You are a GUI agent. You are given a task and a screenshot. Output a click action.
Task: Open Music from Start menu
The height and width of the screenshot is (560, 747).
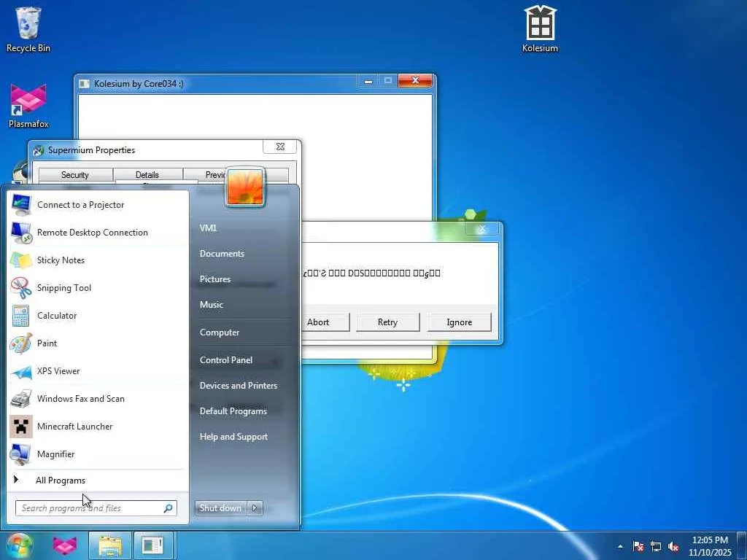(x=211, y=305)
